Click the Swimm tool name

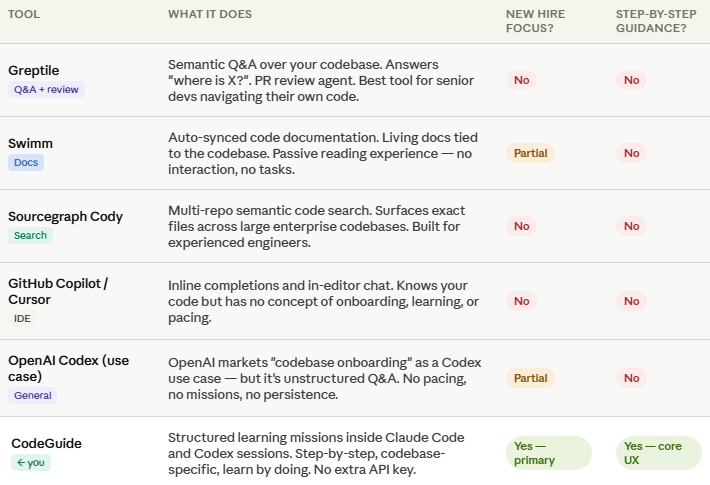30,143
